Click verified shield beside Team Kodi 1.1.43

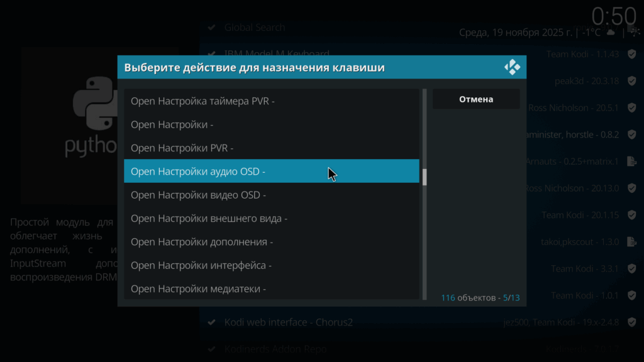pos(631,54)
